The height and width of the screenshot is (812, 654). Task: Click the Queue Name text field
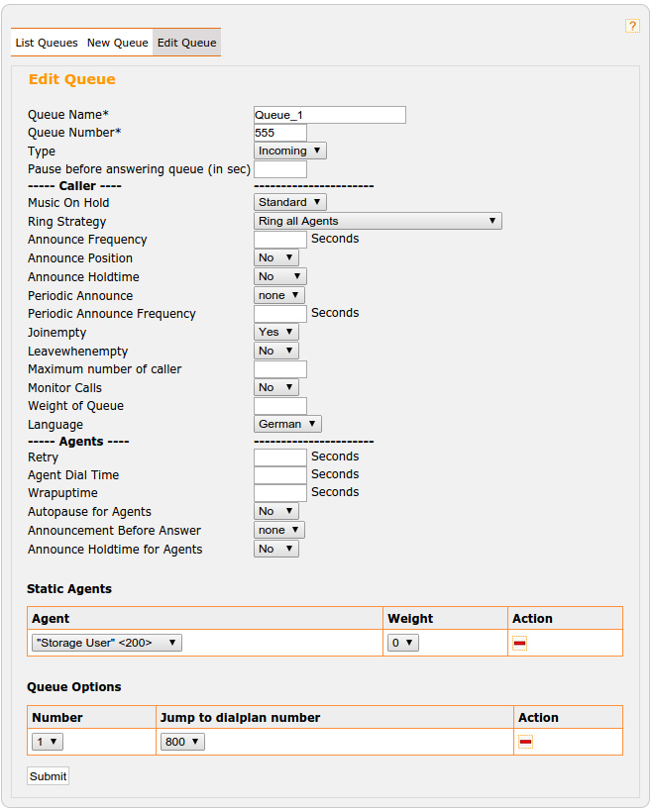330,115
